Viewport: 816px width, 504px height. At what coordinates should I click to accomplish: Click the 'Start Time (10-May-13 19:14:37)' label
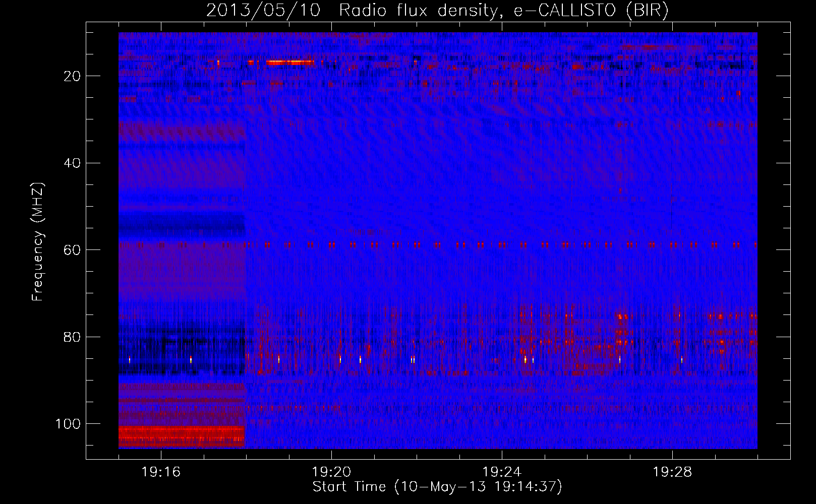tap(437, 487)
